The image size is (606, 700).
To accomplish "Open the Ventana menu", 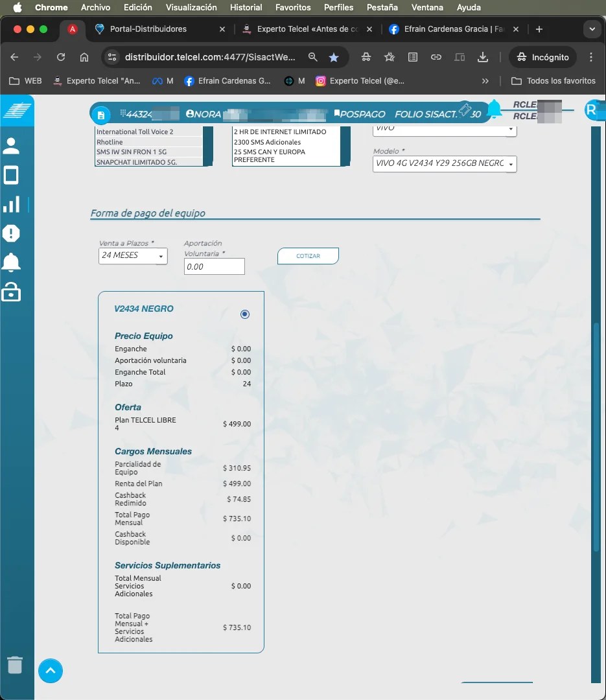I will tap(427, 7).
